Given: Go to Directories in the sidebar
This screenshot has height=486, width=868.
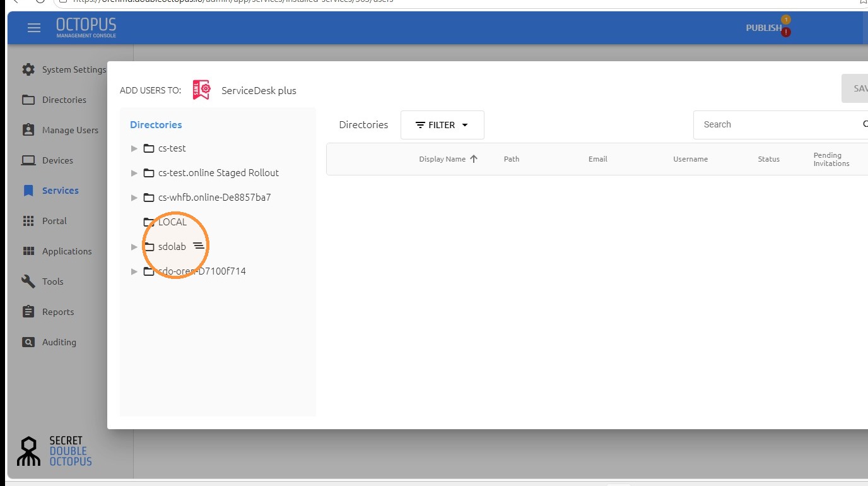Looking at the screenshot, I should click(x=64, y=100).
